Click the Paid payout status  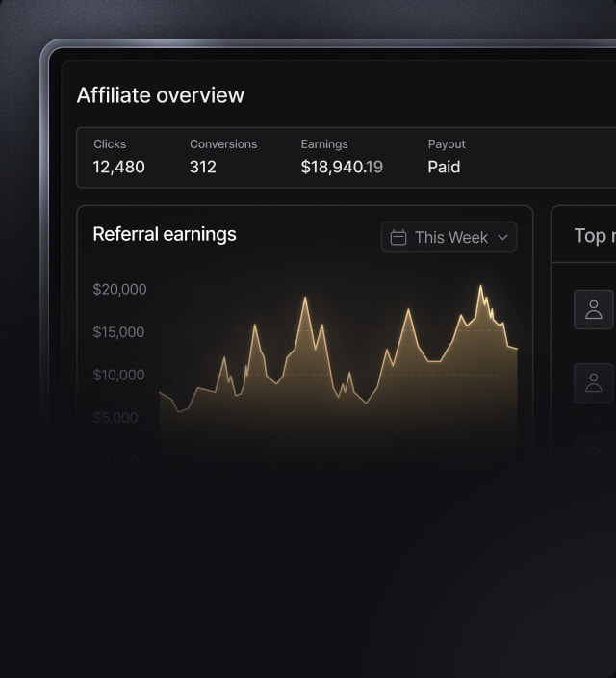point(444,167)
